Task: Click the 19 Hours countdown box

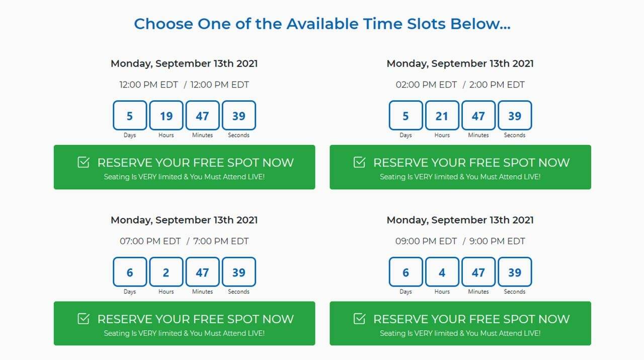Action: click(x=166, y=116)
